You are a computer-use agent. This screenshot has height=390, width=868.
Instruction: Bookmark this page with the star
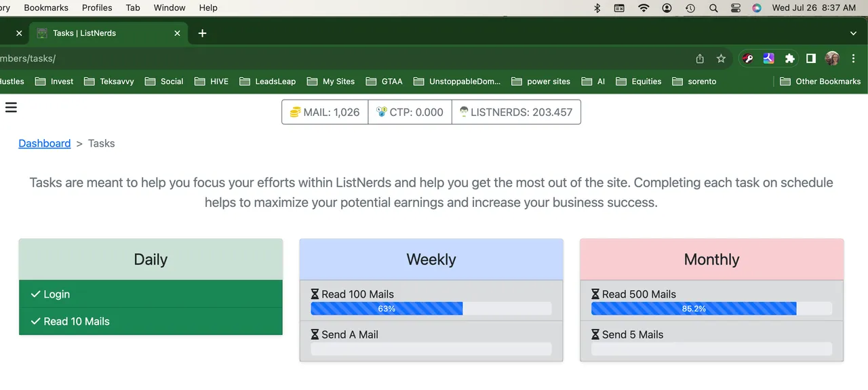721,59
